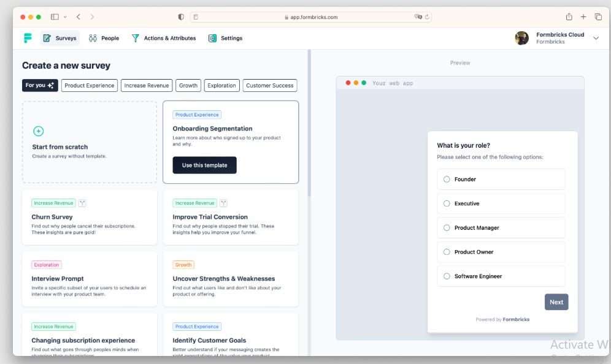Click the filter icon on Churn Survey card

(x=82, y=203)
